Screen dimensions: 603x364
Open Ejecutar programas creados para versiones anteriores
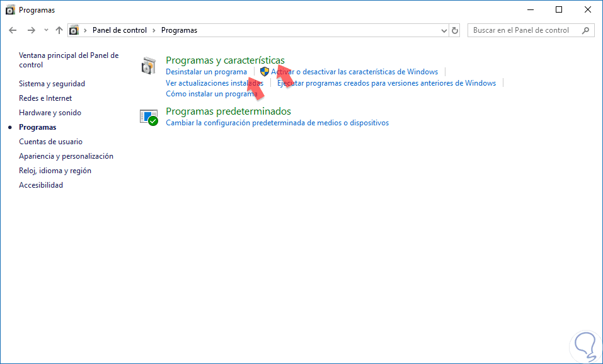pos(386,83)
